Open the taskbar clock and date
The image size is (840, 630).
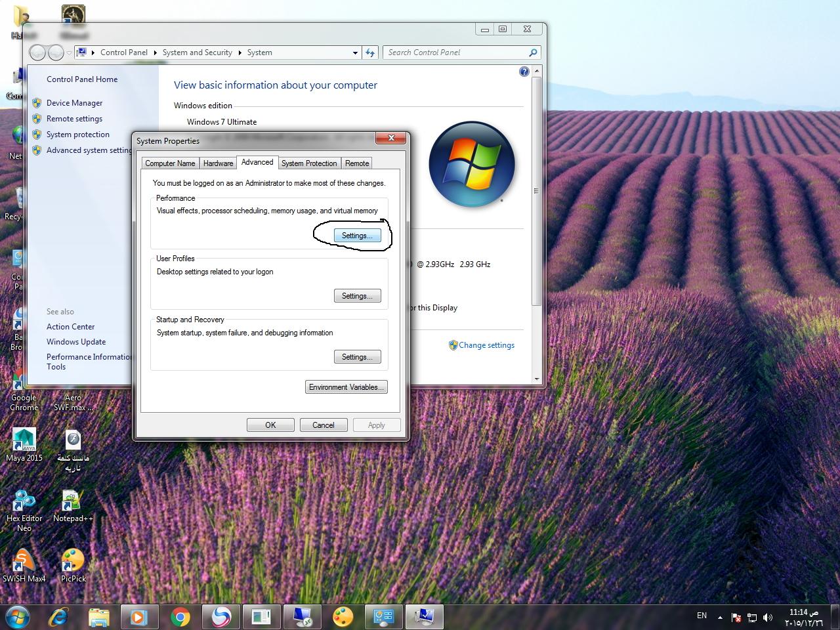tap(803, 618)
